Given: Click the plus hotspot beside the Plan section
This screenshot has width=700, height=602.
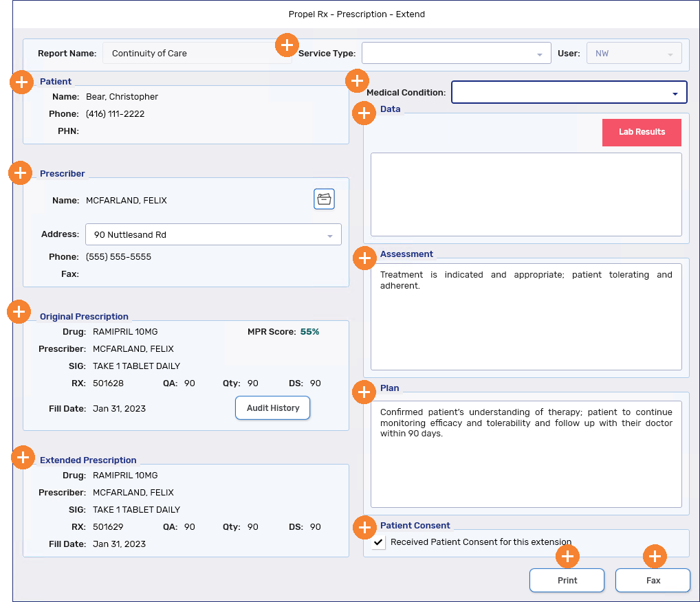Looking at the screenshot, I should tap(363, 392).
